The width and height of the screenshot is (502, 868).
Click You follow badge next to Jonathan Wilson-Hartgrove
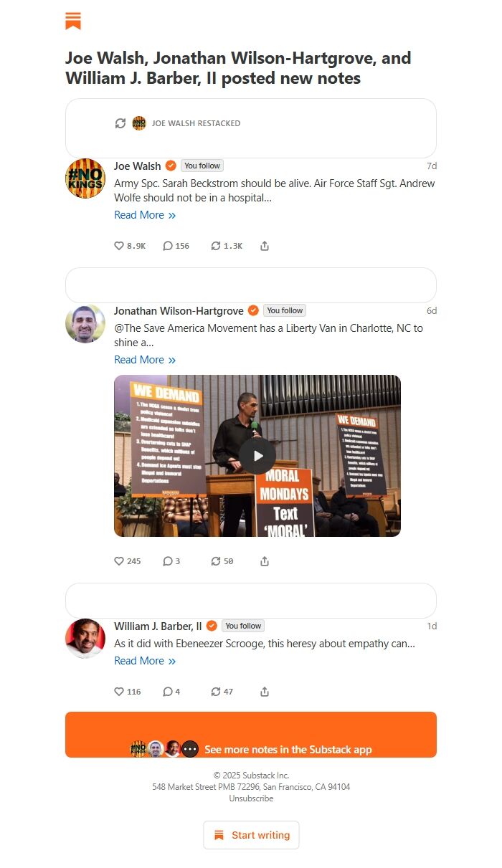tap(285, 310)
